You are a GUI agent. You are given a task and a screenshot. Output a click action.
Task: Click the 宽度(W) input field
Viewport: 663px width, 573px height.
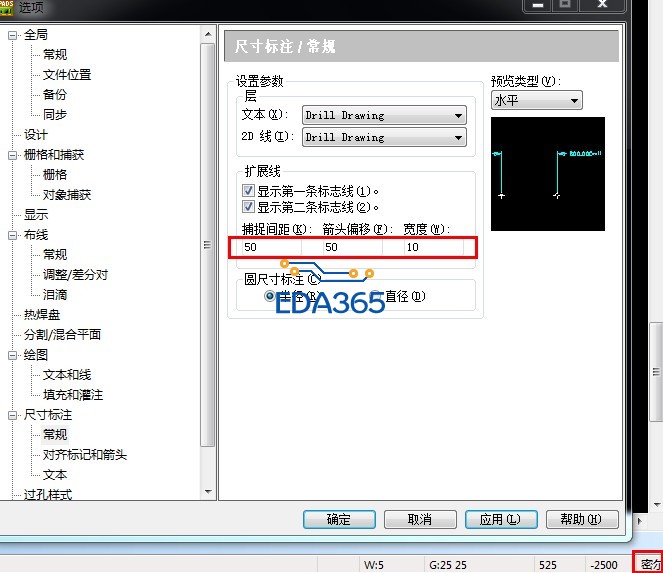[433, 247]
